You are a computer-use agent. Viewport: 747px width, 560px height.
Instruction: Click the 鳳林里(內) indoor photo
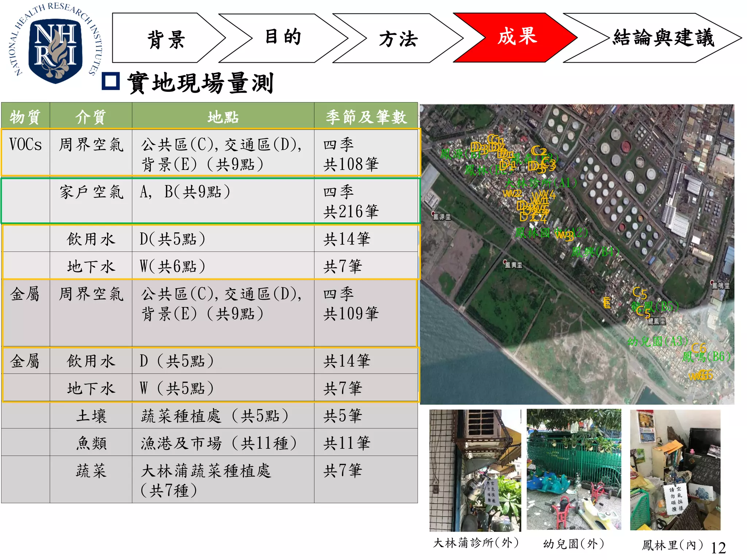pos(675,470)
